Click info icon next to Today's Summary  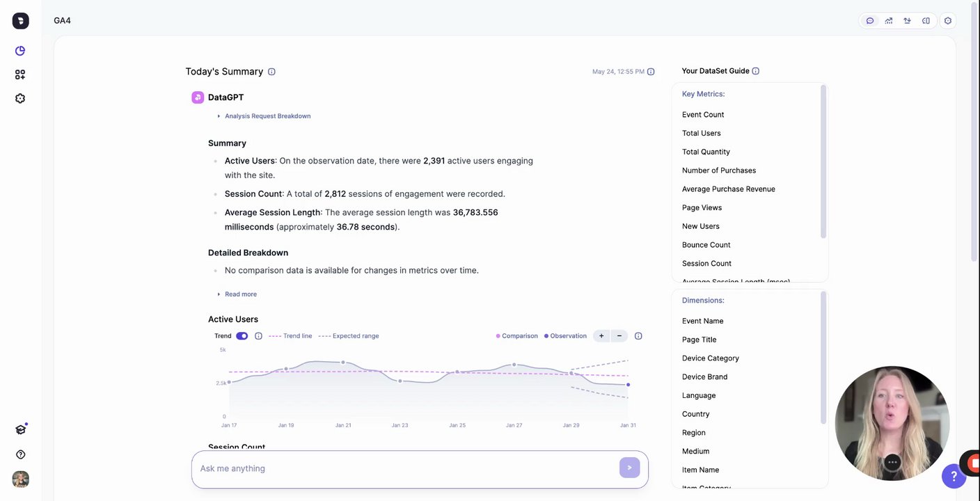click(271, 72)
